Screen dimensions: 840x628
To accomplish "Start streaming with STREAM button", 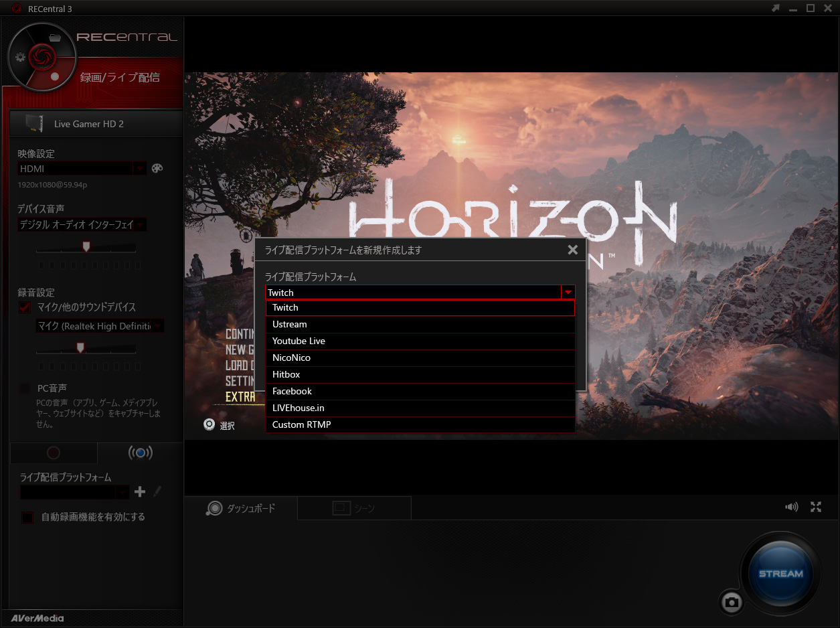I will (x=780, y=574).
